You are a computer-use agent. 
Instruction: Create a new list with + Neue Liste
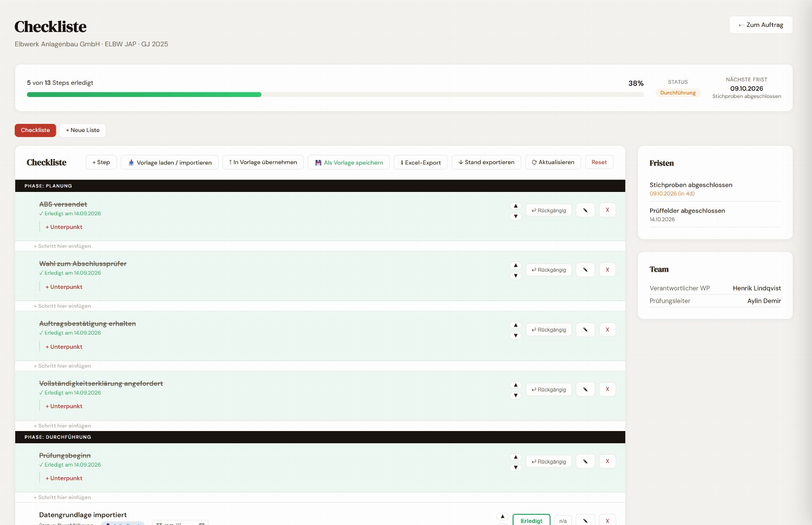tap(83, 130)
